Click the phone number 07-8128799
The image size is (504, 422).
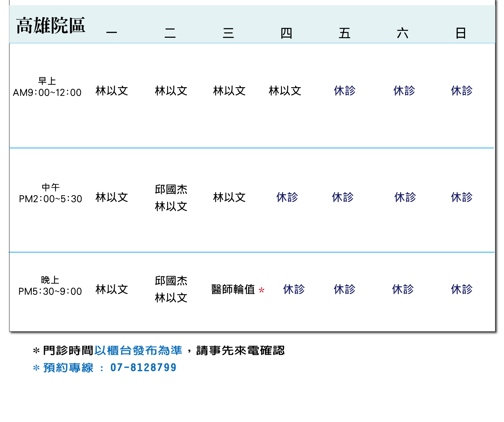[x=143, y=368]
